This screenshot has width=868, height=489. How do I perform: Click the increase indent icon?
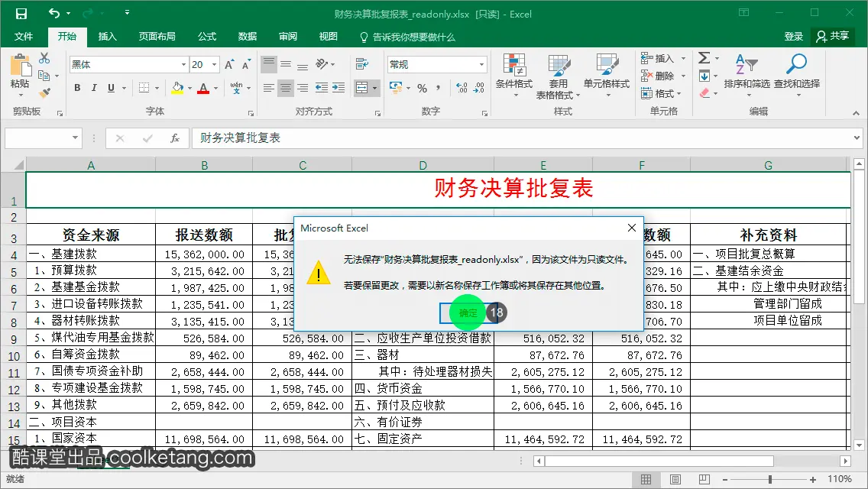(x=338, y=88)
